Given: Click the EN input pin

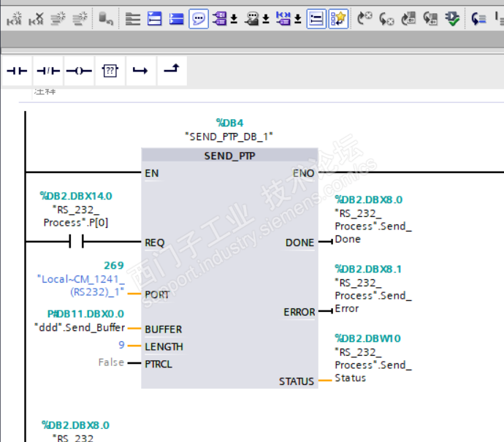Looking at the screenshot, I should [152, 173].
